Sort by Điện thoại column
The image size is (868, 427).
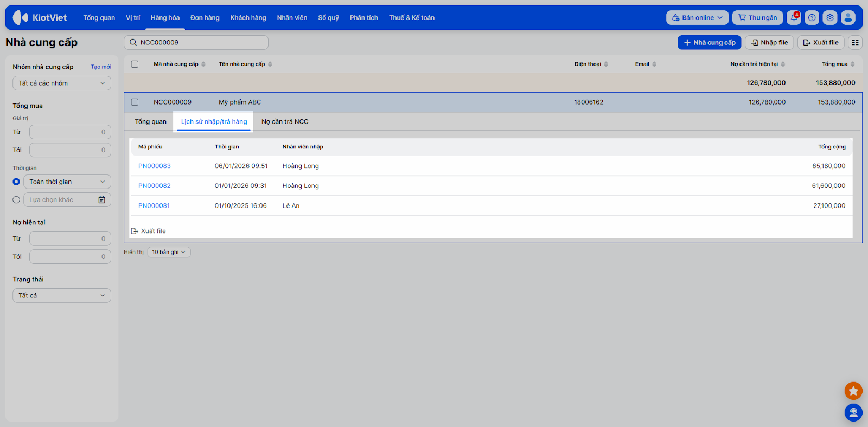[x=591, y=64]
